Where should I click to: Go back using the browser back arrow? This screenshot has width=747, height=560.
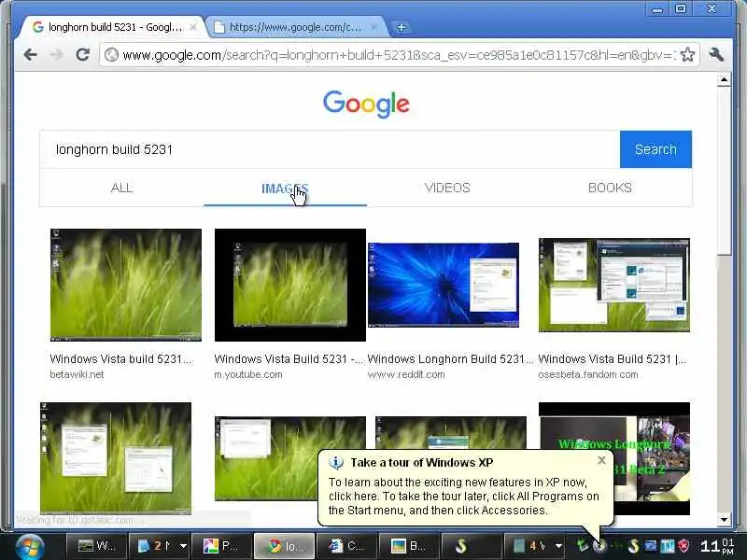click(x=31, y=55)
